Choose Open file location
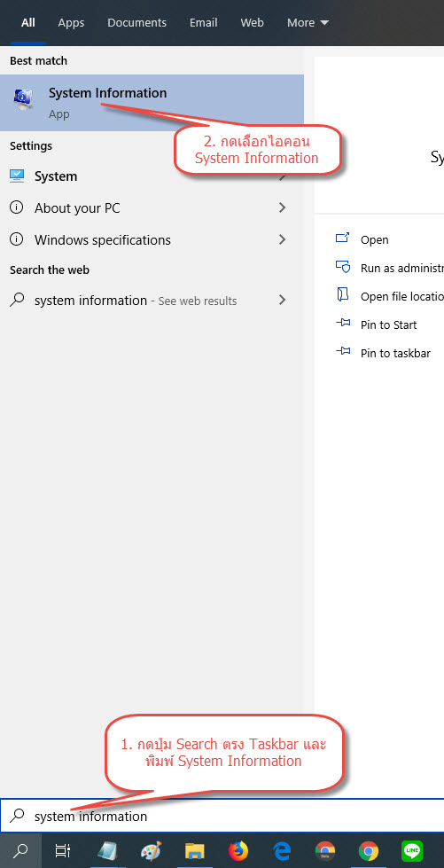Screen dimensions: 444x868 pos(402,297)
